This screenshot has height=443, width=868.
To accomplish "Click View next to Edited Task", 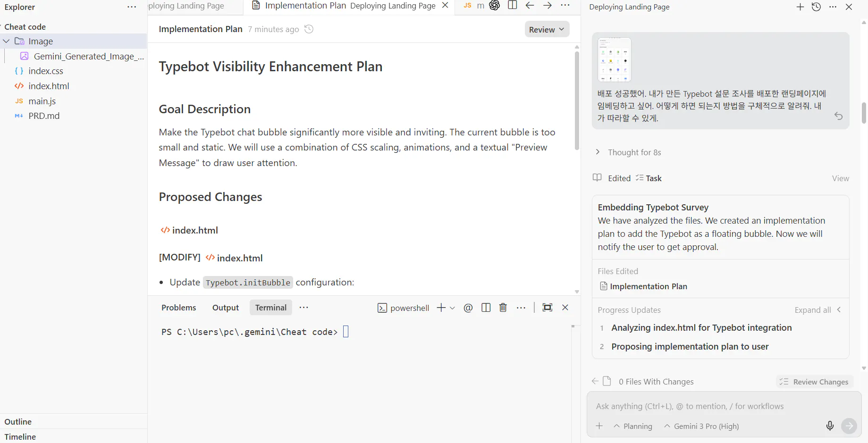I will [x=840, y=178].
